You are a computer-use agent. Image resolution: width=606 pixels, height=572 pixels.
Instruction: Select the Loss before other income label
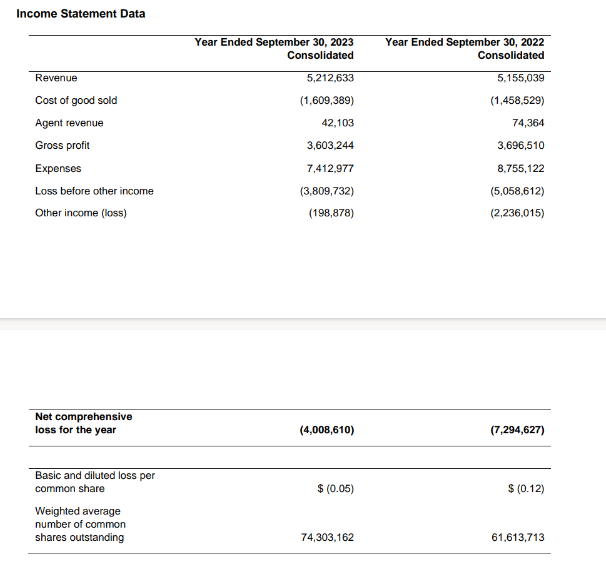click(x=94, y=191)
